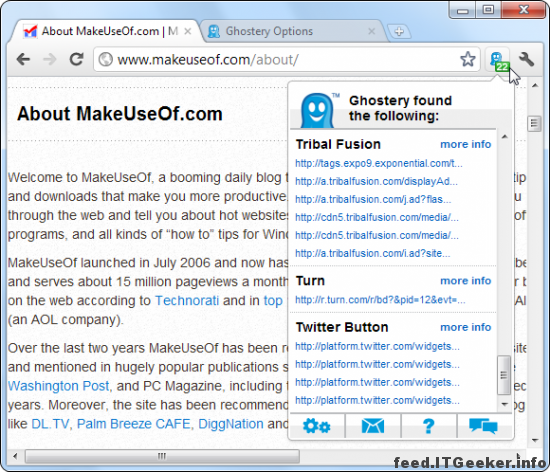Close the About MakeUseOf.com tab
Image resolution: width=550 pixels, height=472 pixels.
[x=188, y=31]
